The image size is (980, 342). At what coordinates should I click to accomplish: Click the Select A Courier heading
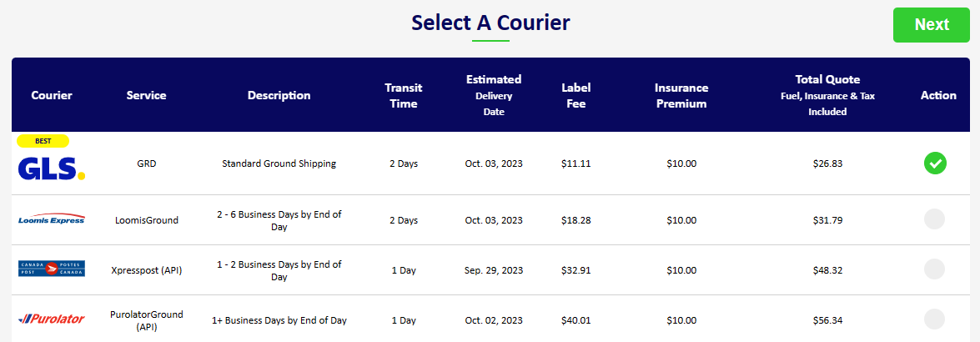coord(490,23)
